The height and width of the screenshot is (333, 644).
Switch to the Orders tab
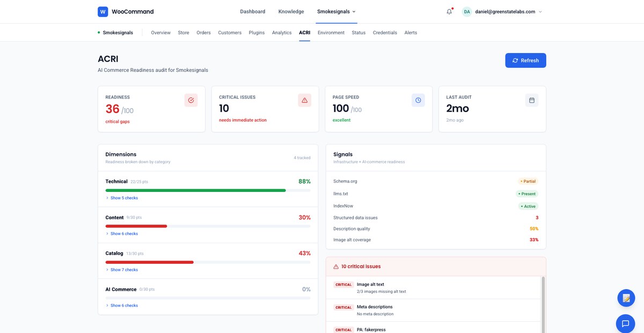pyautogui.click(x=203, y=33)
